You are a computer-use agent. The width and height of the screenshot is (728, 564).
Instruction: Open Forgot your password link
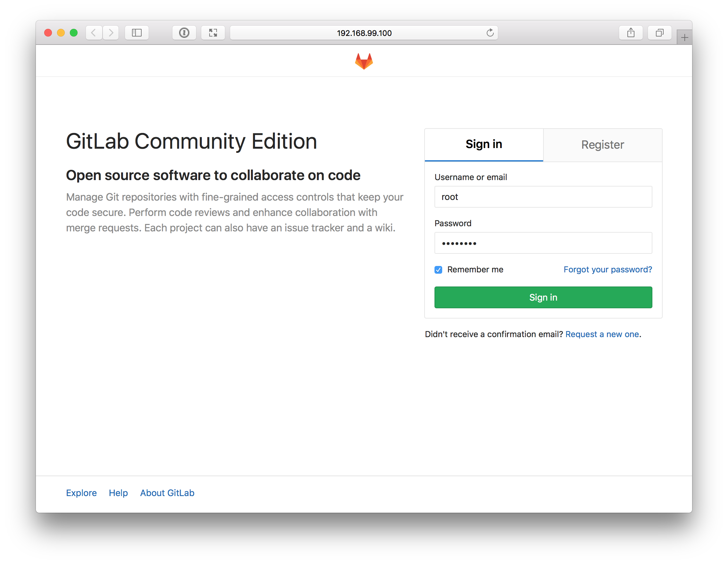pyautogui.click(x=608, y=269)
